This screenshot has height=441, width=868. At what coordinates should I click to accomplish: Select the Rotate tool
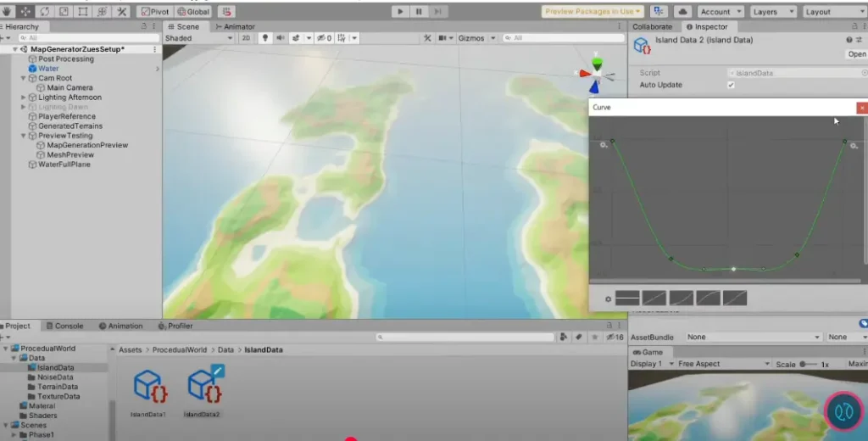click(44, 12)
